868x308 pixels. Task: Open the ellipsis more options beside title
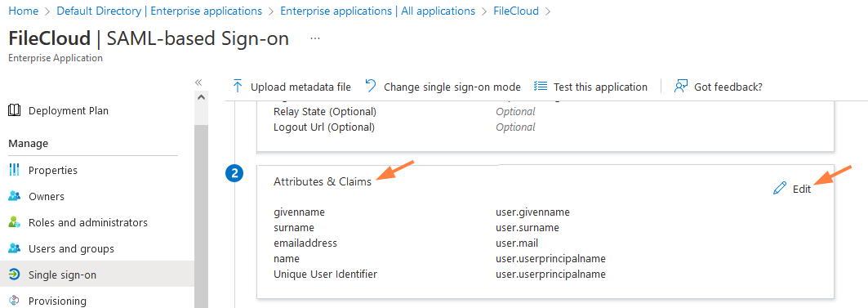[x=315, y=38]
